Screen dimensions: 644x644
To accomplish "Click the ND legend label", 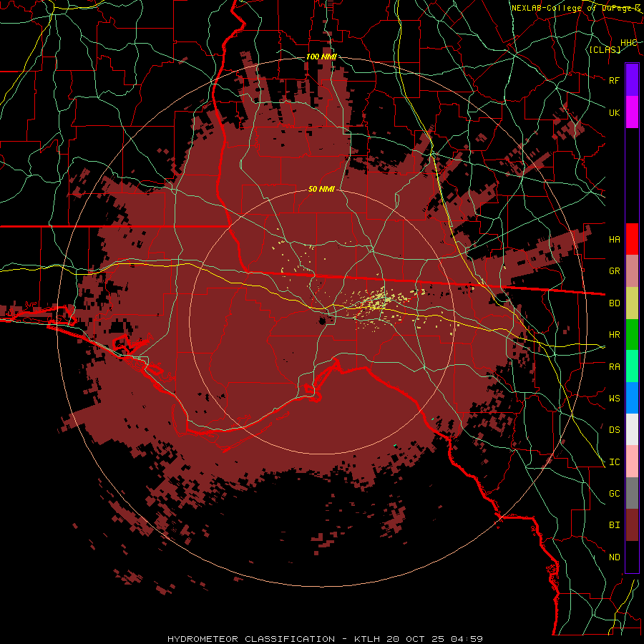I will click(x=615, y=557).
